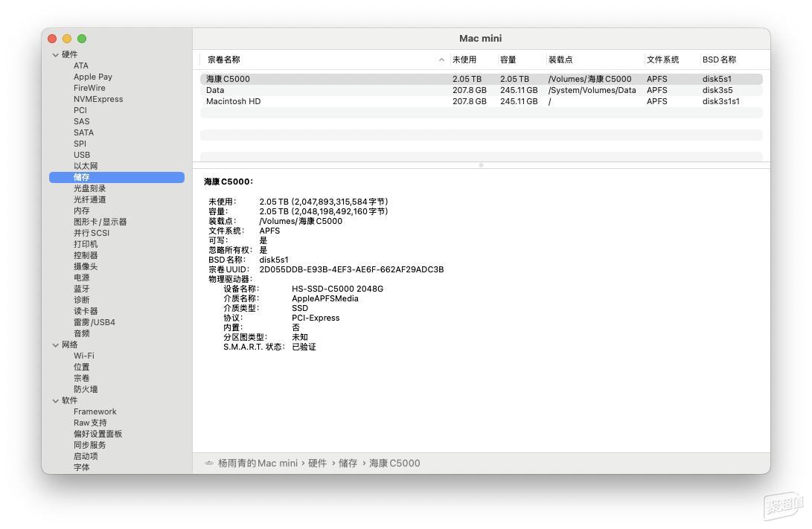Click the /System/Volumes/Data mount point cell

point(592,90)
